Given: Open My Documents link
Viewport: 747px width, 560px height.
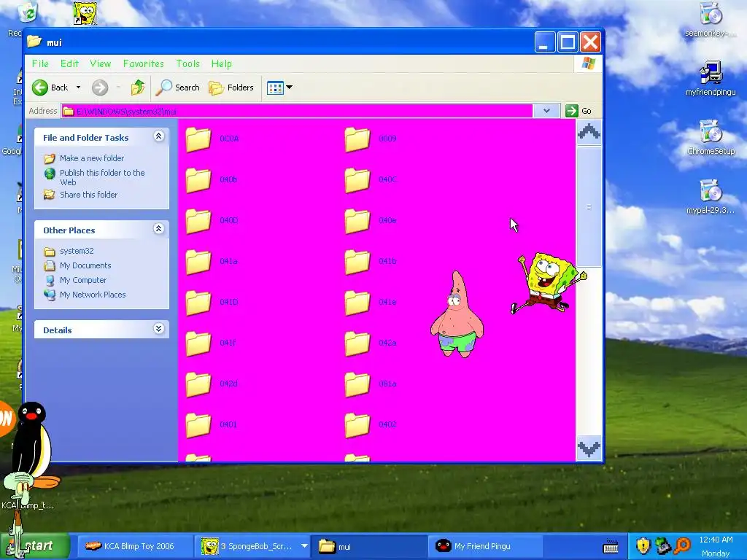Looking at the screenshot, I should tap(85, 265).
